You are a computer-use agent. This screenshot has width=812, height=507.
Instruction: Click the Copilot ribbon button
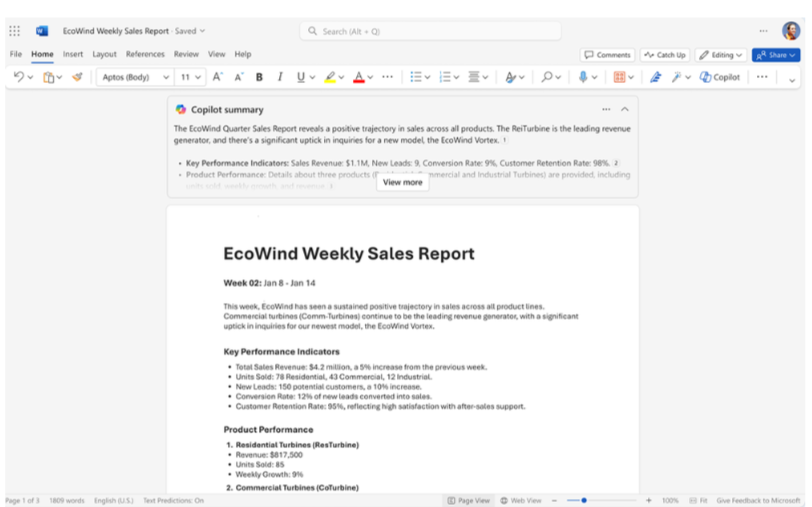click(x=720, y=77)
